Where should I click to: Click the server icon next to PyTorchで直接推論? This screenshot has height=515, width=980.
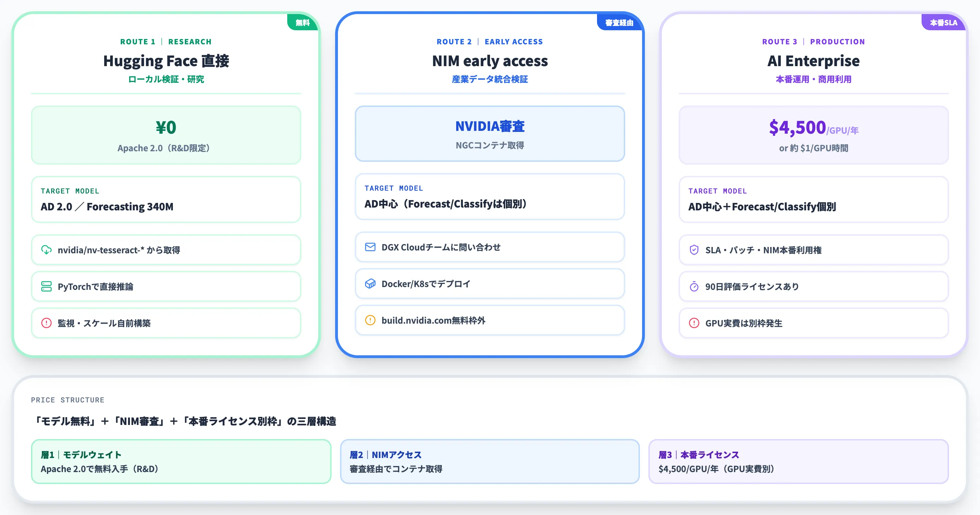46,286
